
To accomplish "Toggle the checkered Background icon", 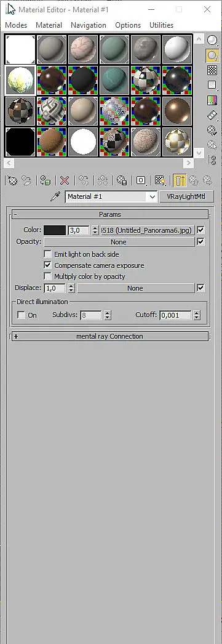I will point(212,70).
